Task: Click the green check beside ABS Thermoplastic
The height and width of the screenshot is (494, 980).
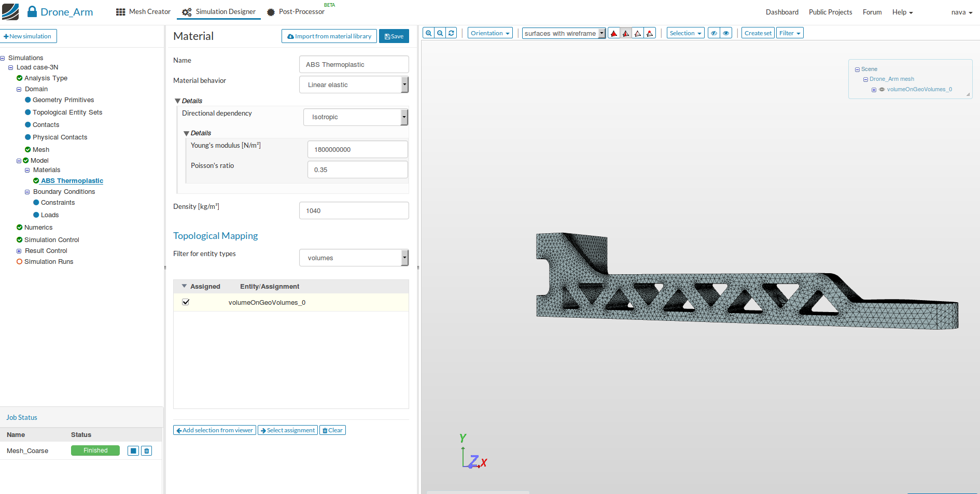Action: coord(36,180)
